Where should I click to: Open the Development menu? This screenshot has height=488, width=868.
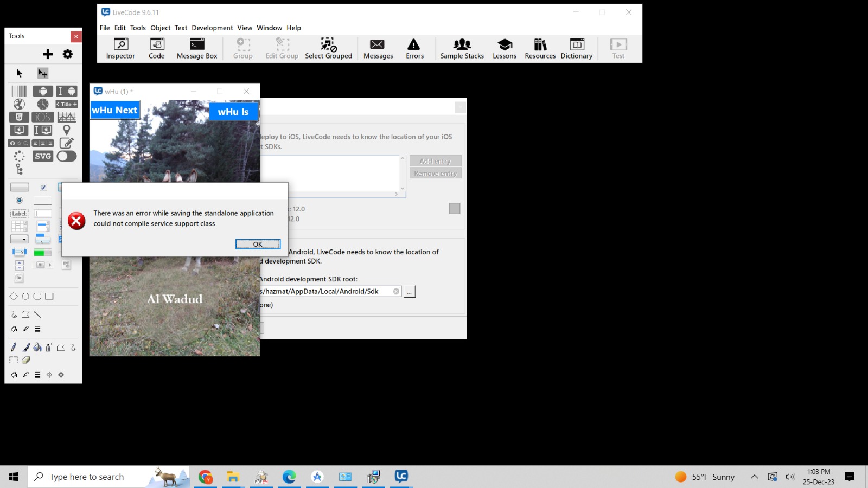[212, 28]
